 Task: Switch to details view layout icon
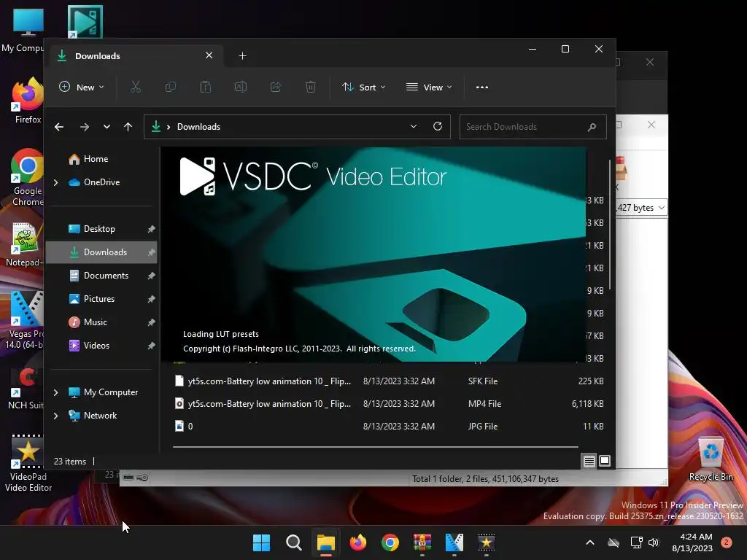tap(589, 461)
